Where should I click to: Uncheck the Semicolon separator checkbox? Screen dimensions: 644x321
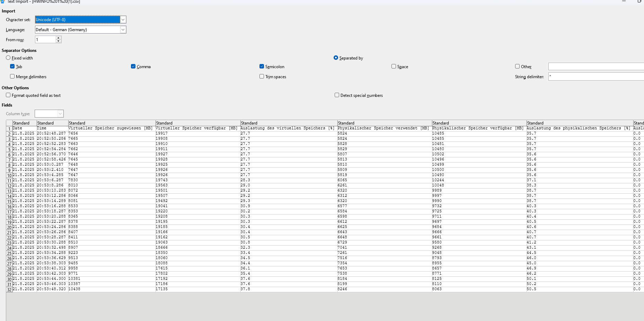[x=262, y=66]
